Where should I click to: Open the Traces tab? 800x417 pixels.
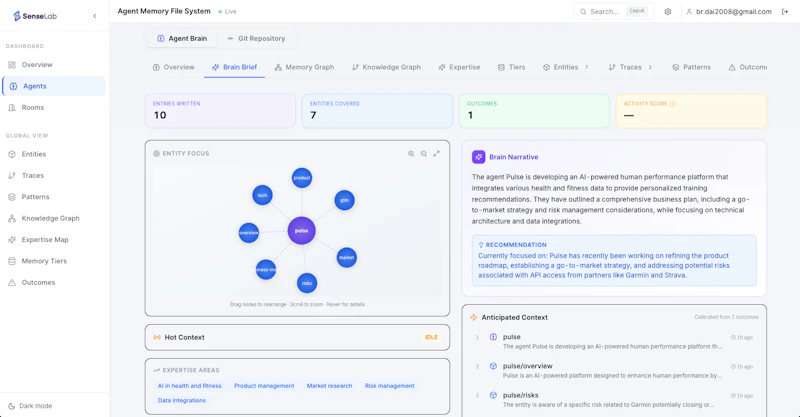[x=630, y=67]
